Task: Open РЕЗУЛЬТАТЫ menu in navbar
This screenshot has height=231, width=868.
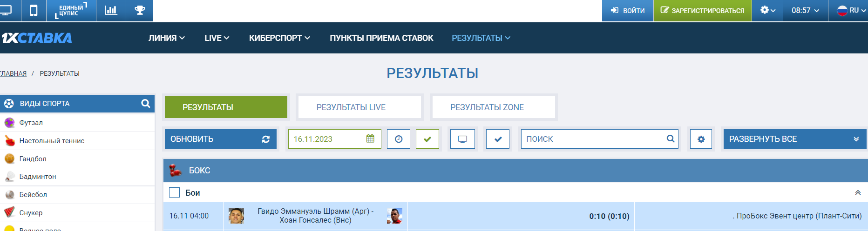Action: pos(481,38)
